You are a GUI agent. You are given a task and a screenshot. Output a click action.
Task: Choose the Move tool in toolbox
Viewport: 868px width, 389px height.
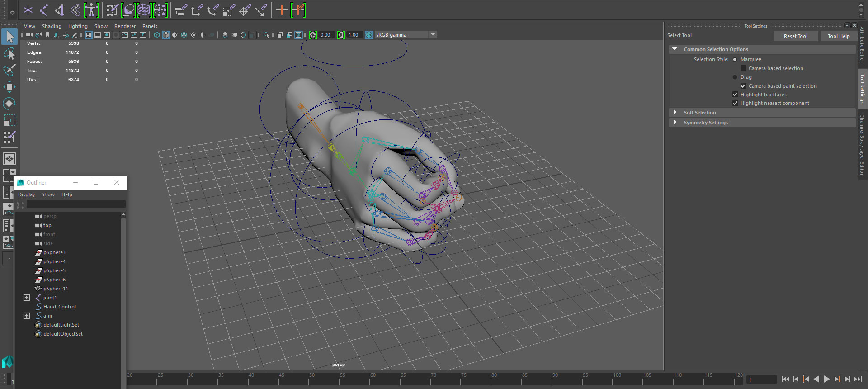(x=9, y=87)
